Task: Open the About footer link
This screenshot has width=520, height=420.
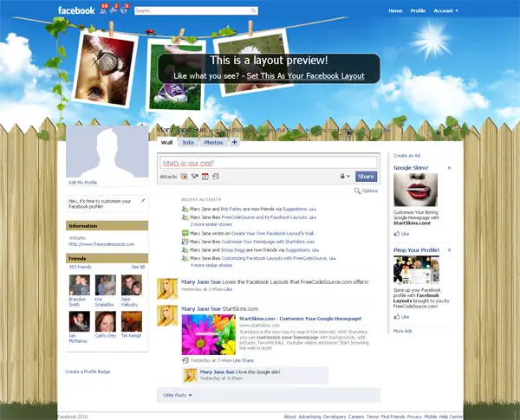Action: 289,417
